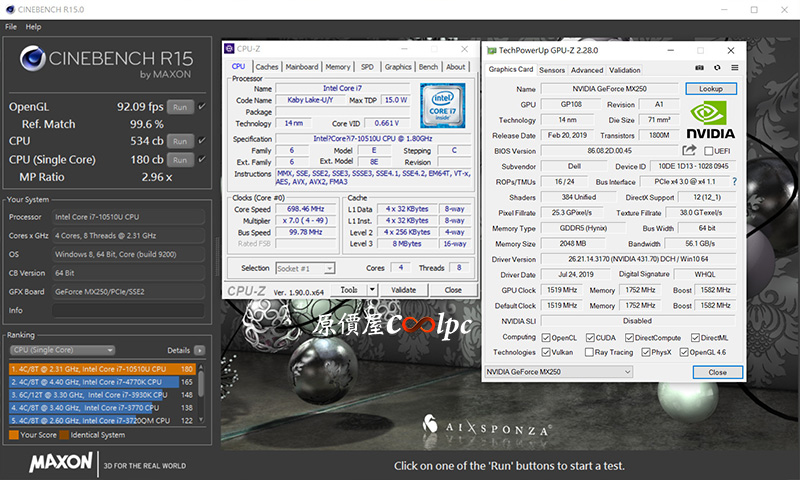Run the OpenGL benchmark
The width and height of the screenshot is (800, 480).
coord(180,107)
